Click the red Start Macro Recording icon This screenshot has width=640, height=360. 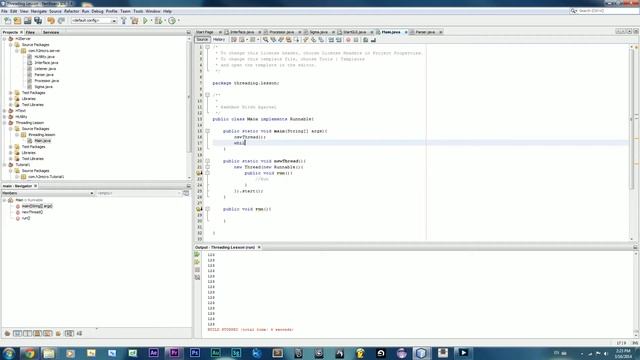pos(348,40)
